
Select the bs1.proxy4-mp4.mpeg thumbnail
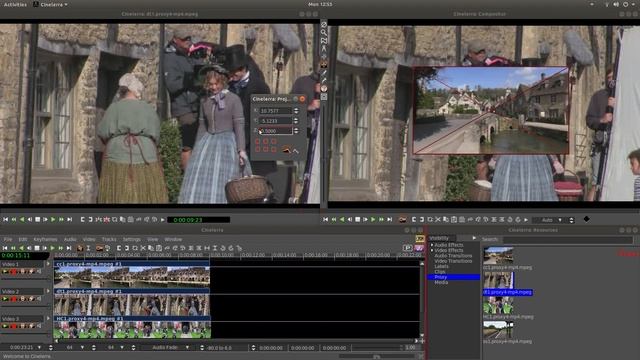tap(498, 329)
